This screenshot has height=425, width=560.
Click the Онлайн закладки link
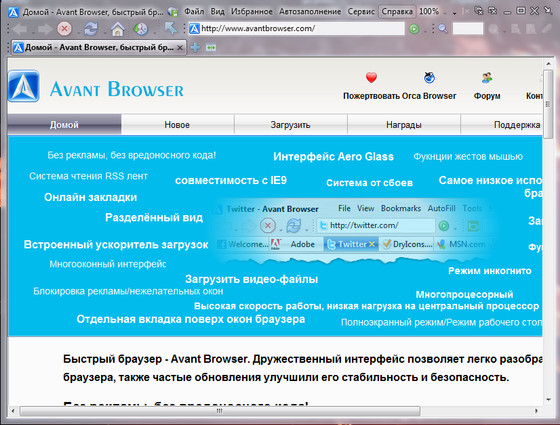pos(90,197)
